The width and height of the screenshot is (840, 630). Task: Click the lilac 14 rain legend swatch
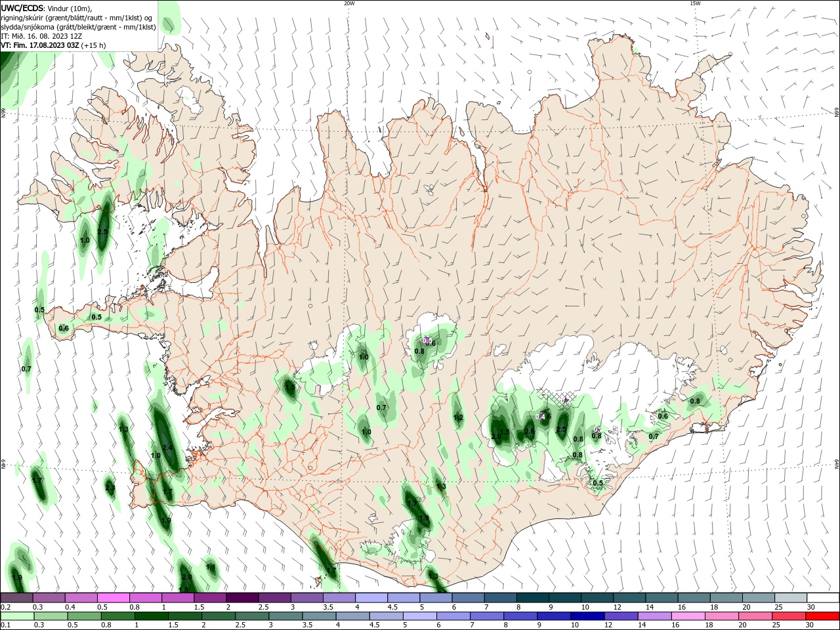pos(654,616)
